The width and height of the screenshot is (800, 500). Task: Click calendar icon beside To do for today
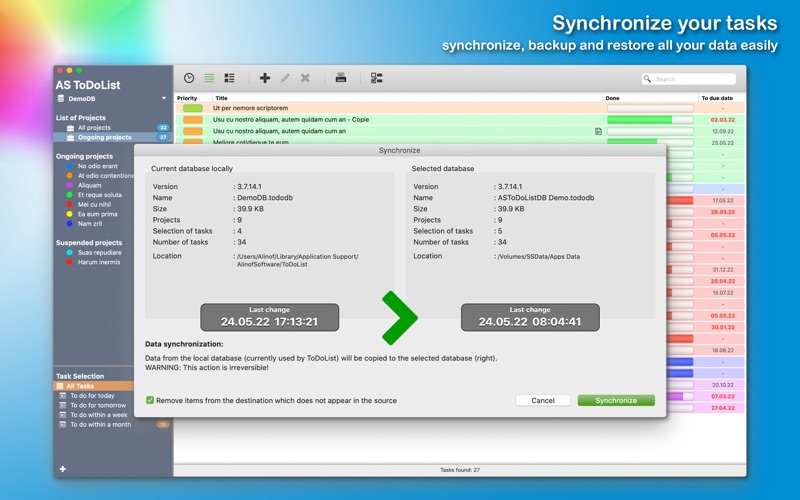(x=63, y=395)
